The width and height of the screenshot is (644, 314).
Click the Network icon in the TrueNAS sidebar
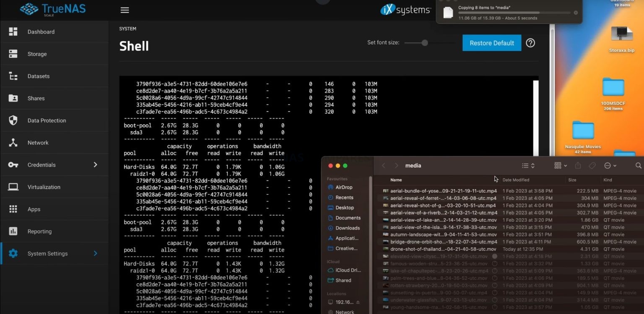pyautogui.click(x=13, y=143)
